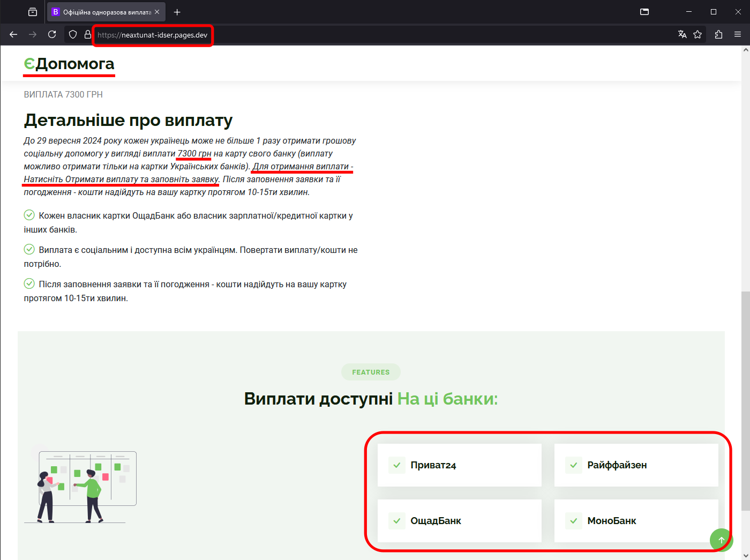This screenshot has height=560, width=750.
Task: Open the recent browsing view icon at top-left
Action: click(33, 12)
